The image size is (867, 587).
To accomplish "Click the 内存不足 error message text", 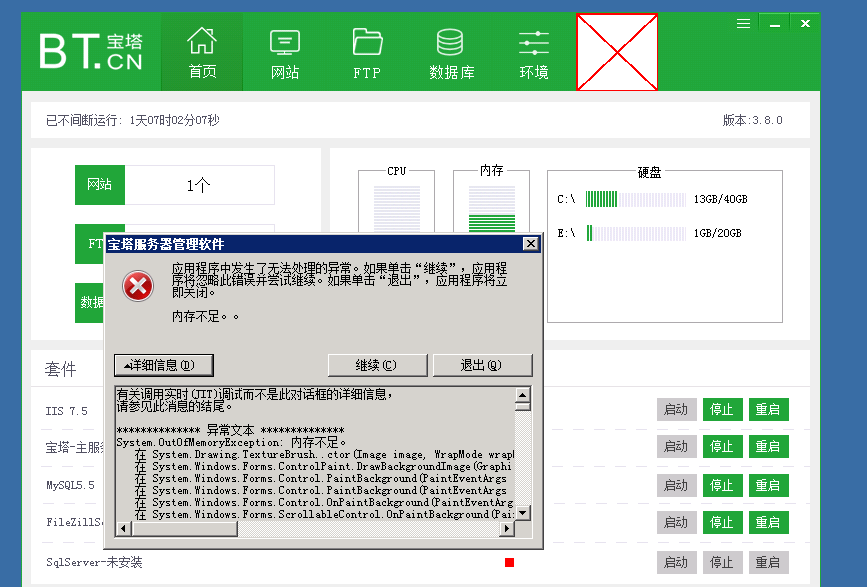I will tap(205, 317).
